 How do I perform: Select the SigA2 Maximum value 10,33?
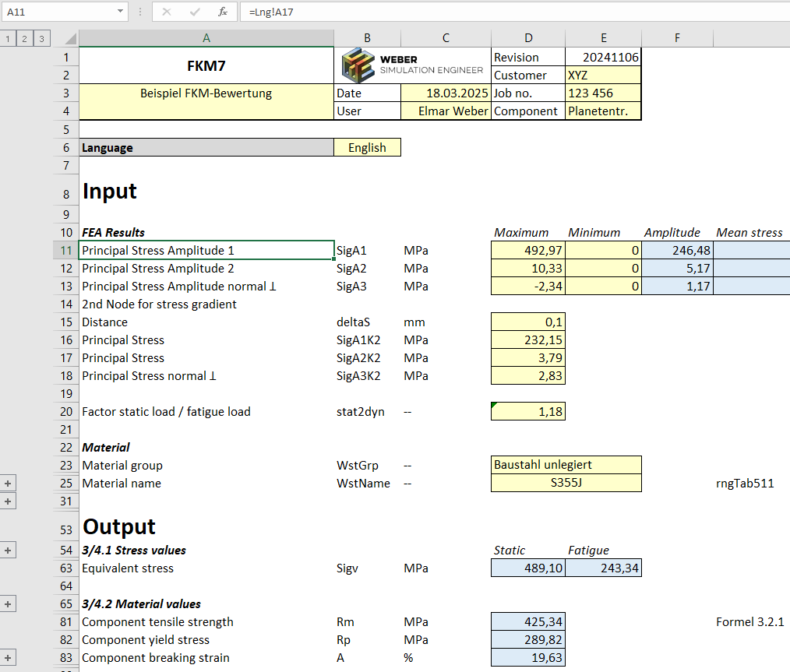pyautogui.click(x=528, y=269)
